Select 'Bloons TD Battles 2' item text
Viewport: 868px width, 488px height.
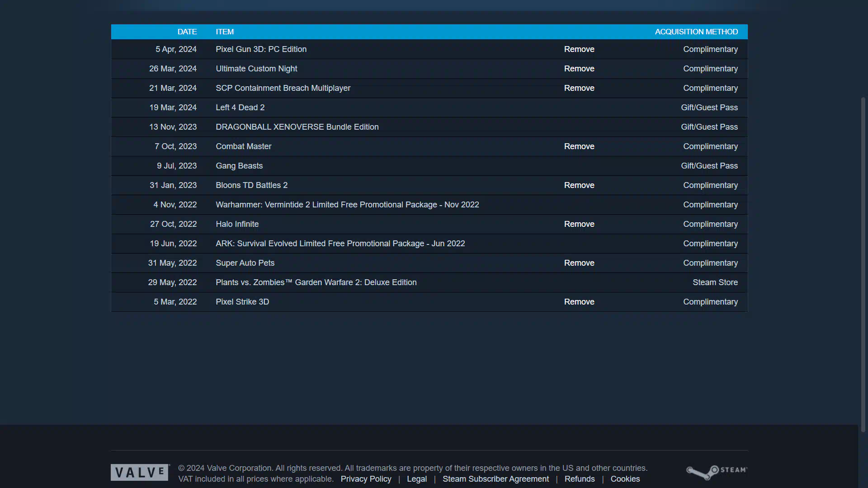click(x=251, y=185)
